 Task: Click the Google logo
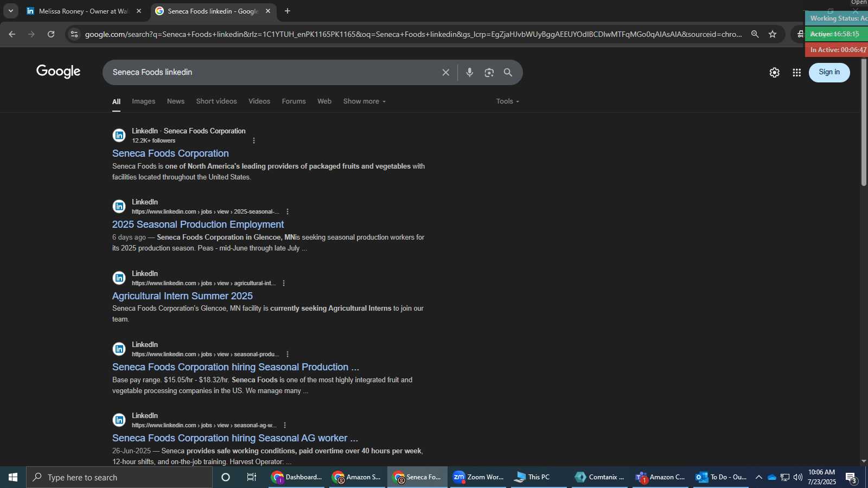(59, 72)
